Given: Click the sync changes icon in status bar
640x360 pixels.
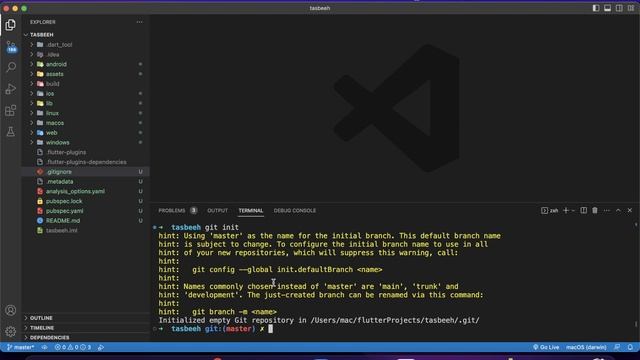Looking at the screenshot, I should [44, 347].
